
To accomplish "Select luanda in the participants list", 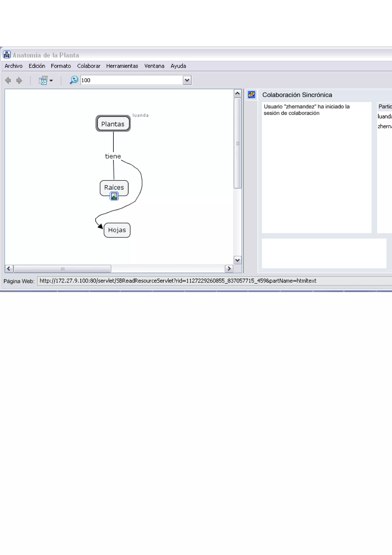I will pos(385,116).
